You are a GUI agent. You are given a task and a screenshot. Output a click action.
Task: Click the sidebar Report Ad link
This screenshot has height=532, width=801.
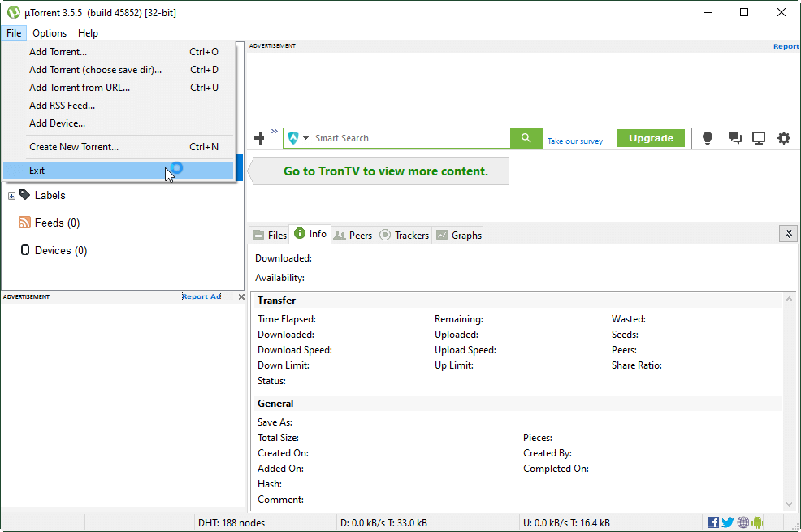[x=201, y=296]
